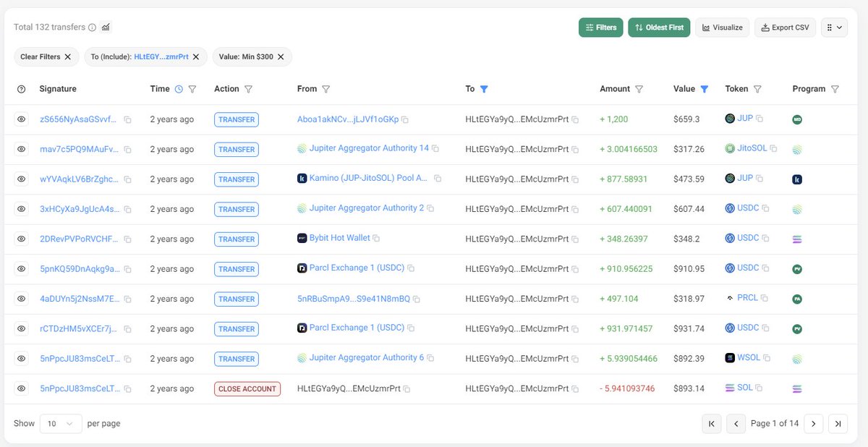The width and height of the screenshot is (868, 447).
Task: Click the program icon in the $659.3 row
Action: point(797,119)
